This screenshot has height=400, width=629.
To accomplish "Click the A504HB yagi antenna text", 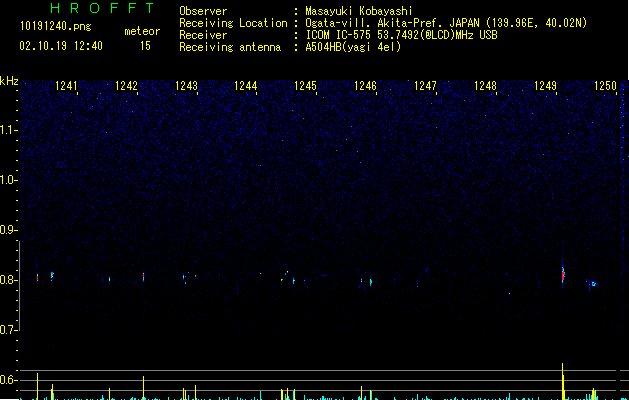I will [x=353, y=47].
